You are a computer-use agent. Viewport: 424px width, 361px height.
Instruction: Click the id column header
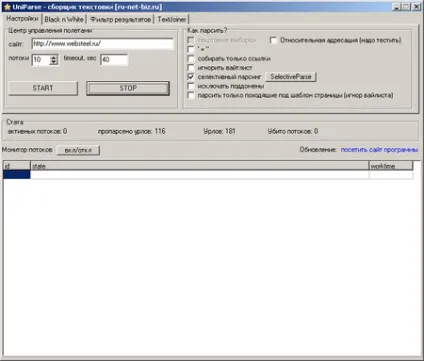17,166
